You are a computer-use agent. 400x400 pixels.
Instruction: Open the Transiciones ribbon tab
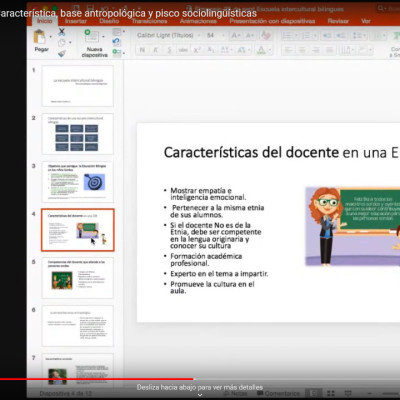(x=149, y=21)
